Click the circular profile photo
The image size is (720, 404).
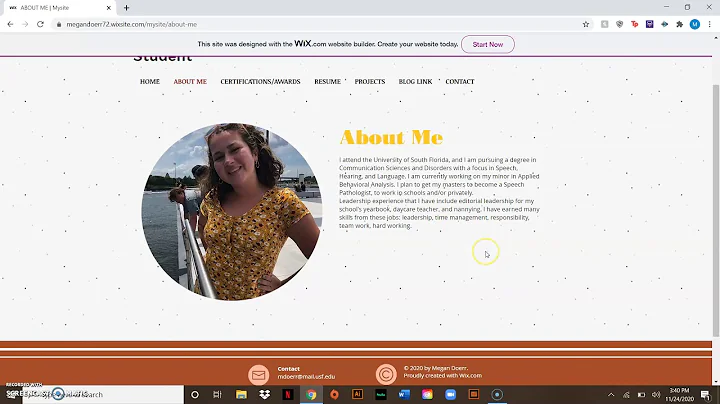click(x=232, y=212)
